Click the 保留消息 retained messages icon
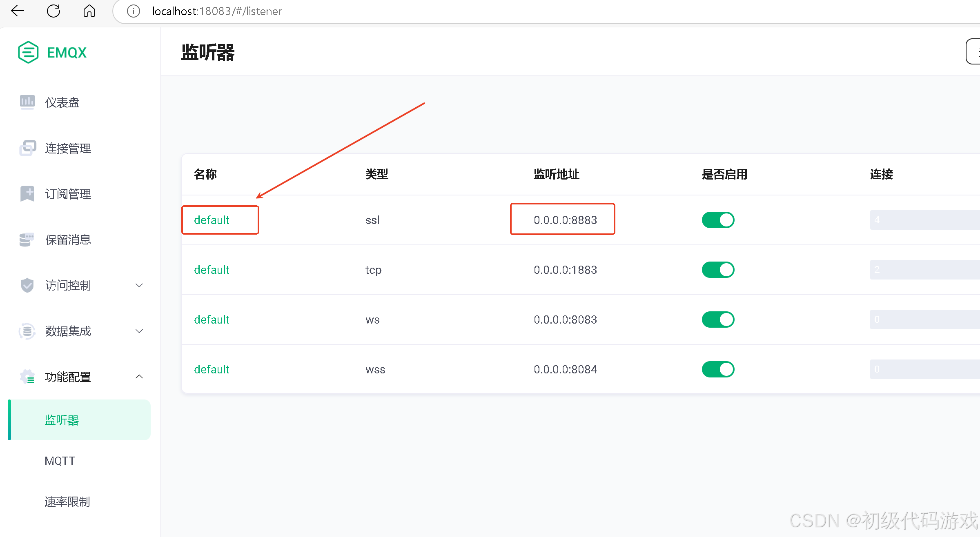980x537 pixels. pos(27,240)
